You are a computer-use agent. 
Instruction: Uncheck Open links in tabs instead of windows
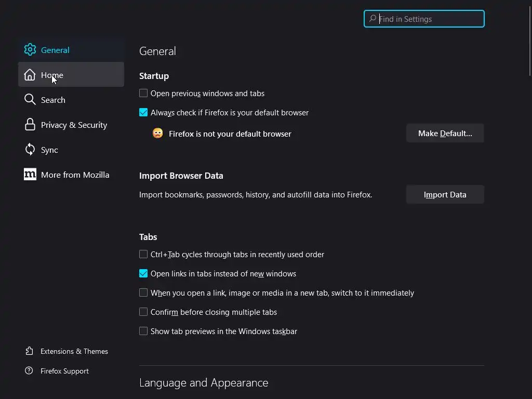pos(143,274)
